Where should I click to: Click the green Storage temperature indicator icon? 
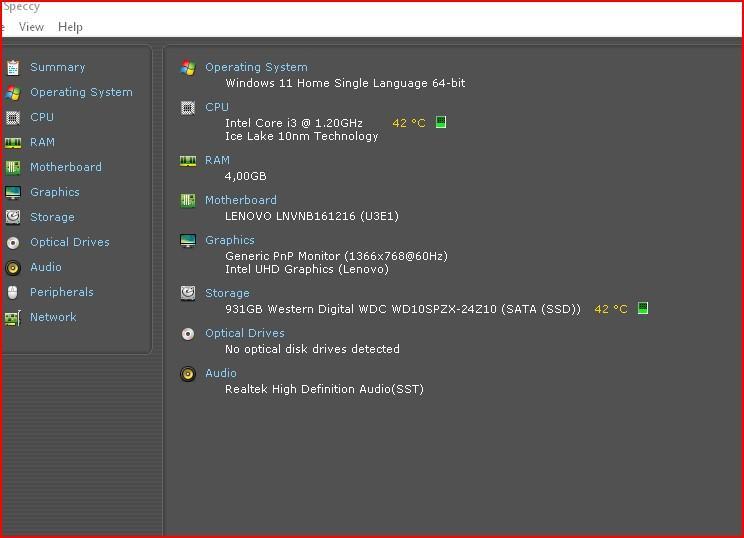pos(643,308)
